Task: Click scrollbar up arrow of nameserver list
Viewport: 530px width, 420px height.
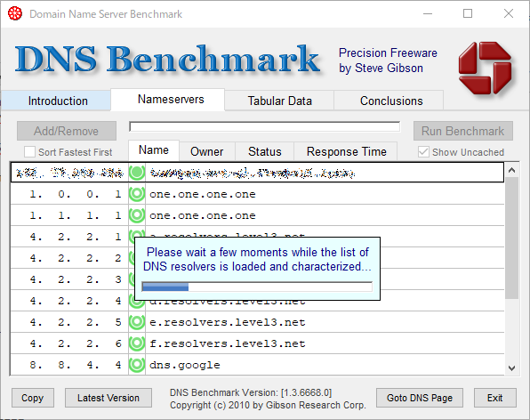Action: 511,170
